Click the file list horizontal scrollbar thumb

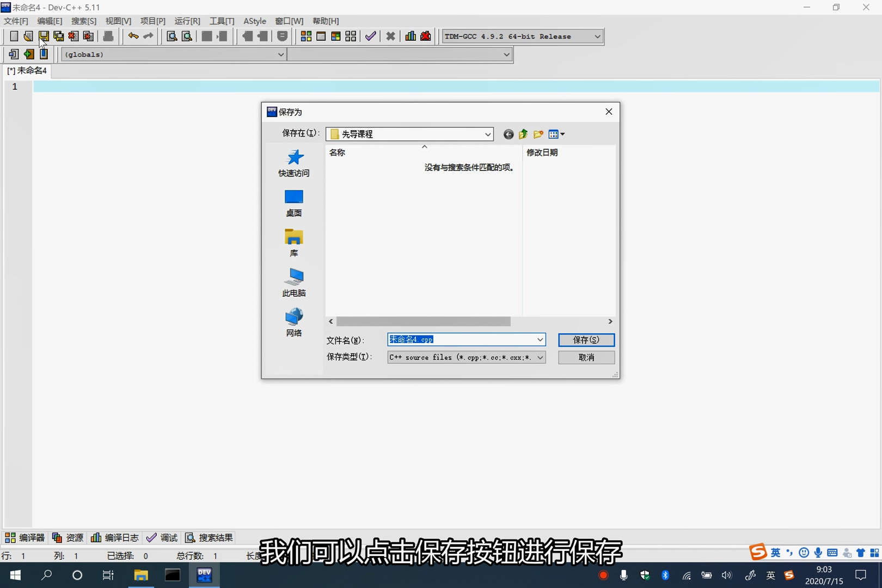pos(424,322)
